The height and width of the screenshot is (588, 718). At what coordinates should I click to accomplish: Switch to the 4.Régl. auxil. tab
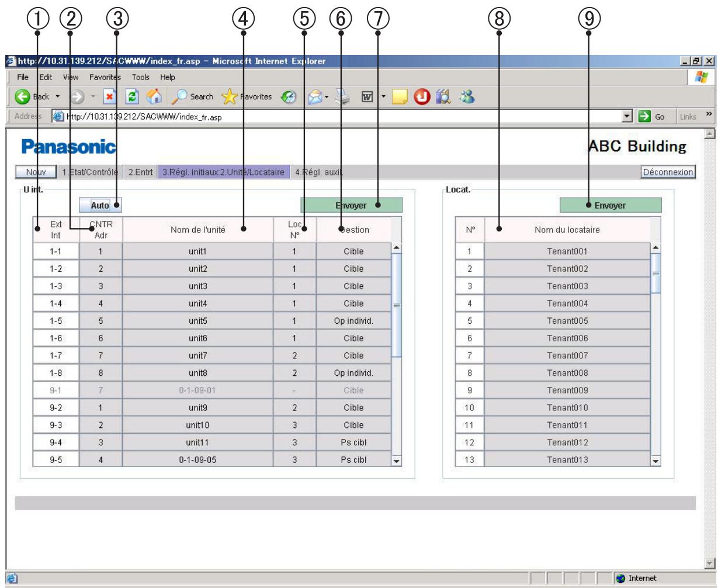click(x=319, y=172)
